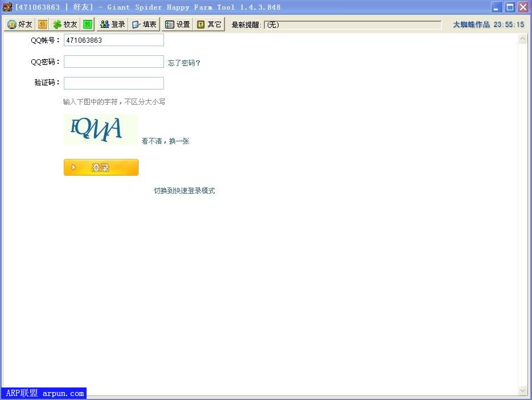Click the QQ帐号 account input field
Image resolution: width=532 pixels, height=400 pixels.
114,40
